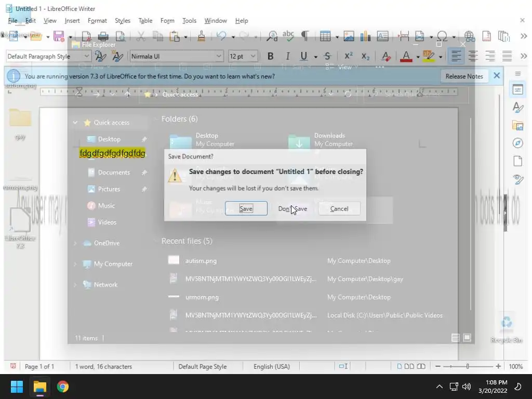Click the Paste clipboard icon
This screenshot has height=399, width=532.
click(x=175, y=36)
